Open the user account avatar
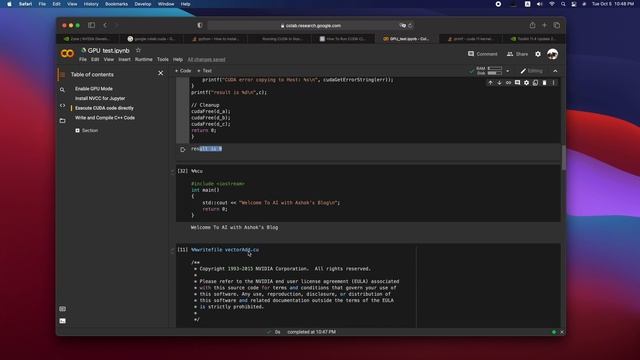This screenshot has height=360, width=640. tap(552, 54)
